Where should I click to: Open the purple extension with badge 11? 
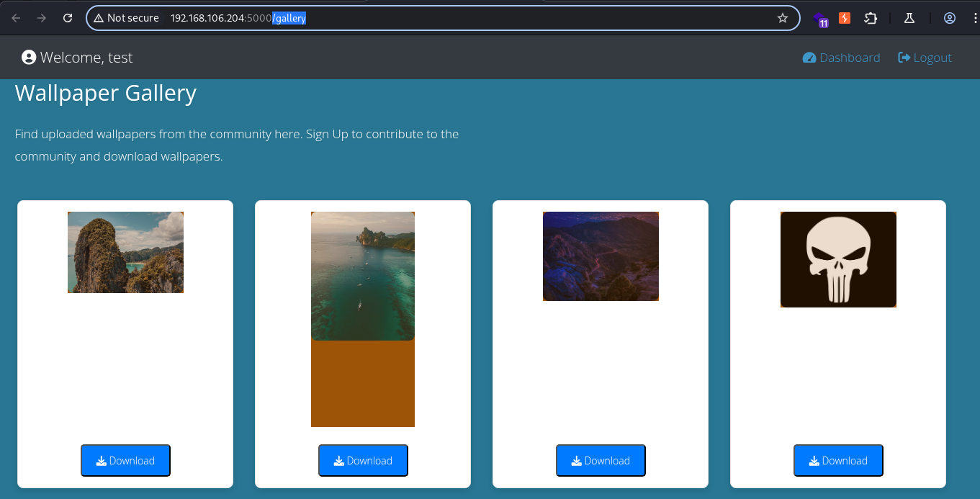(x=822, y=19)
